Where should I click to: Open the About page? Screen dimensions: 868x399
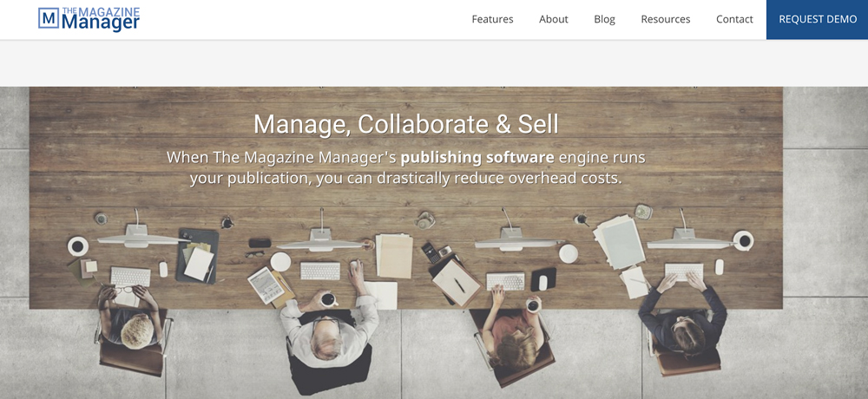(554, 19)
